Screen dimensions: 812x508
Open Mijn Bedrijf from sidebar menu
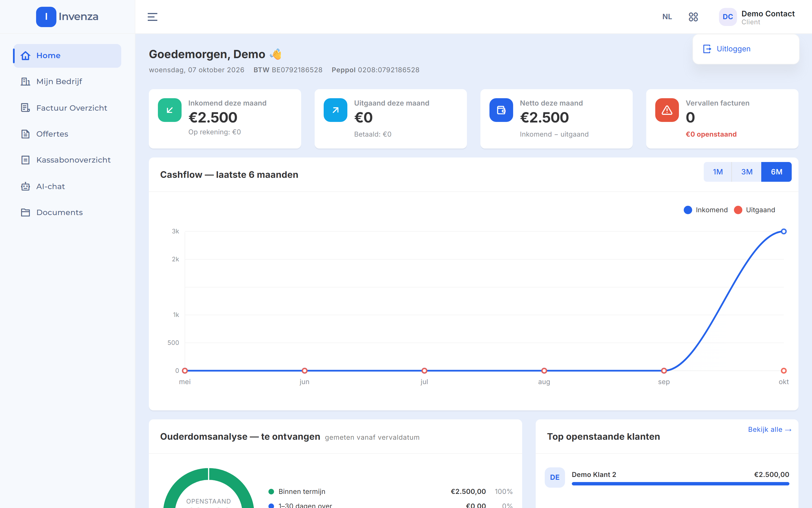[x=67, y=82]
